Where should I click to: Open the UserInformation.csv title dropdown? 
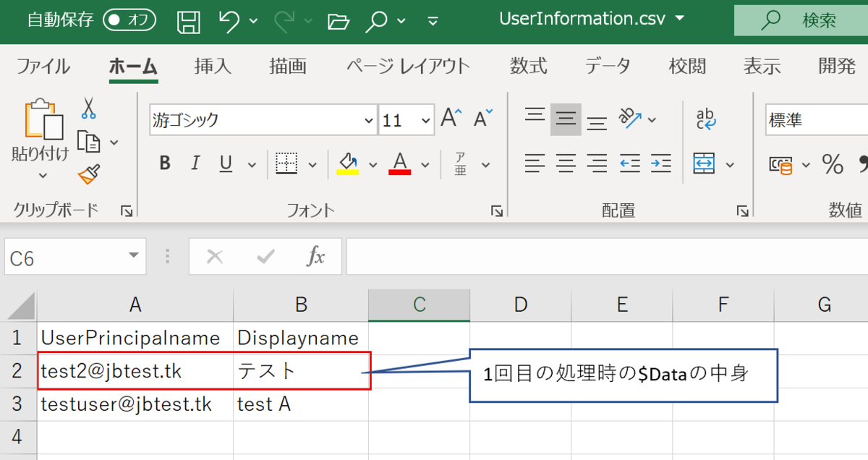pyautogui.click(x=679, y=18)
